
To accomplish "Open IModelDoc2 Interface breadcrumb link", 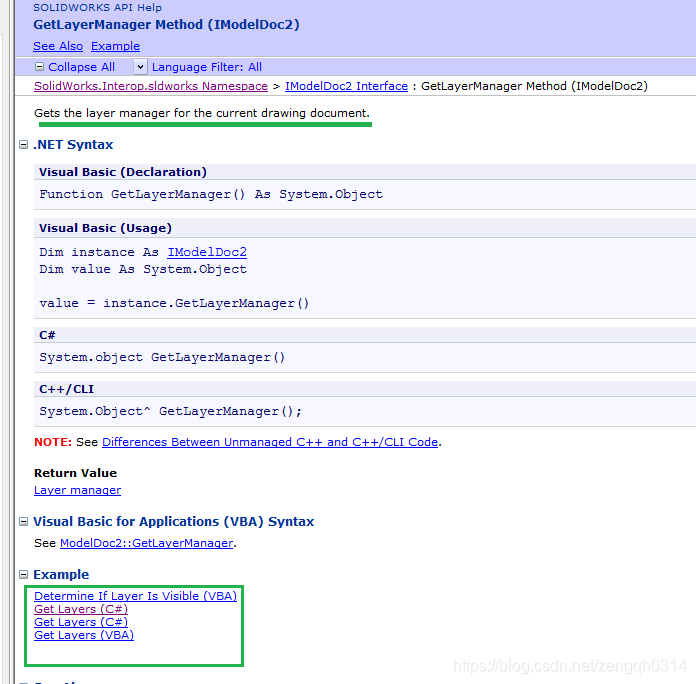I will [346, 86].
